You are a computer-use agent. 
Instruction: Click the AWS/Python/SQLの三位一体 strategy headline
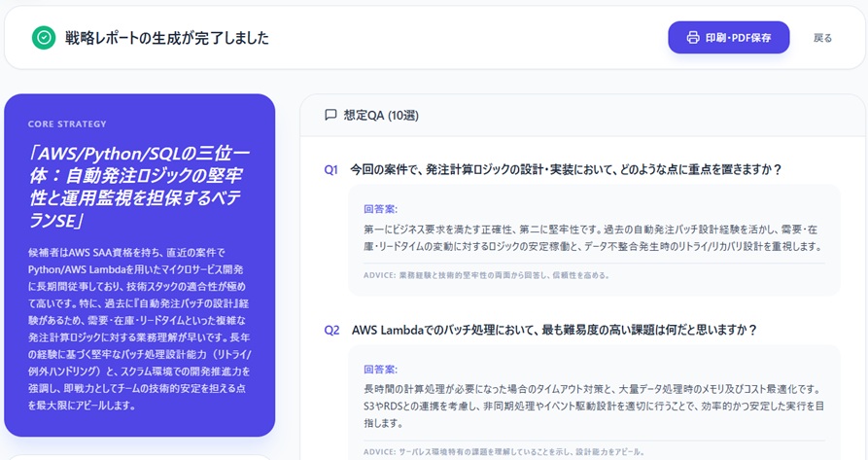click(139, 187)
